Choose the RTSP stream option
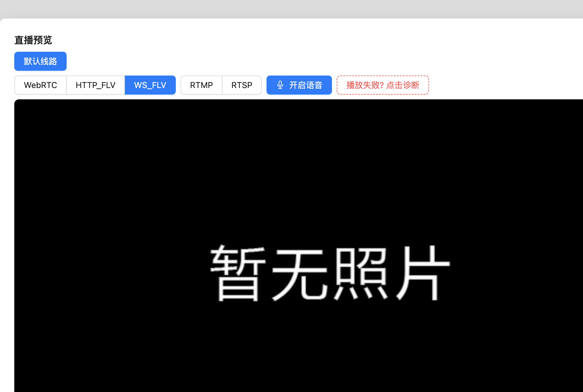 click(x=242, y=85)
